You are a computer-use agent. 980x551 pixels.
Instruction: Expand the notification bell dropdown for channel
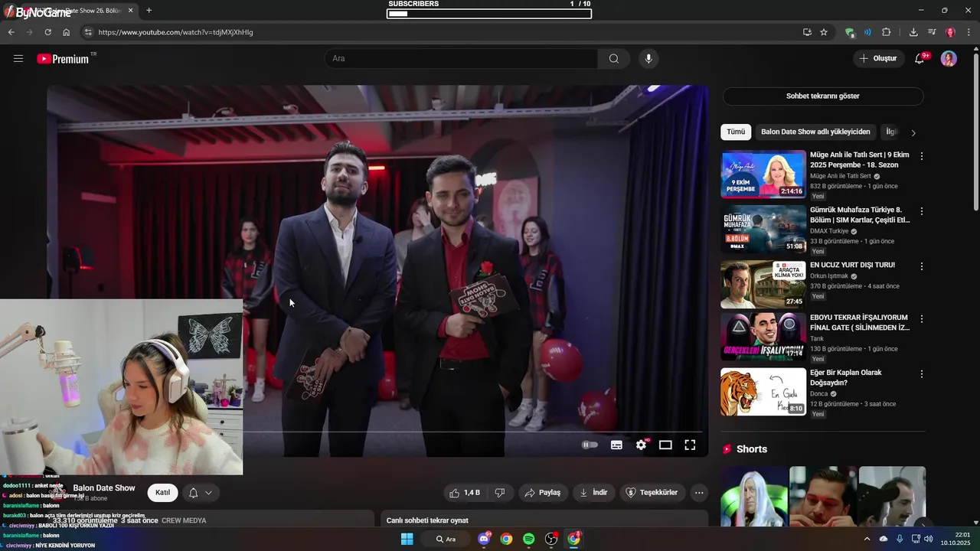tap(208, 493)
